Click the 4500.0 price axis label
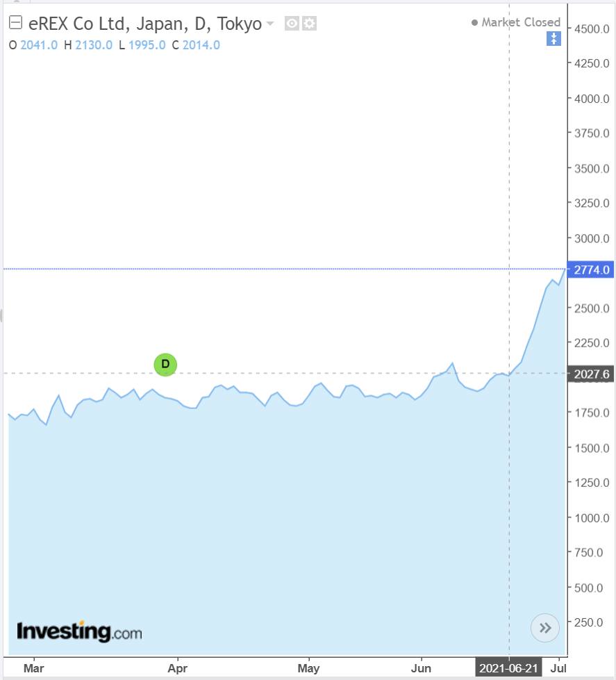 [x=592, y=29]
